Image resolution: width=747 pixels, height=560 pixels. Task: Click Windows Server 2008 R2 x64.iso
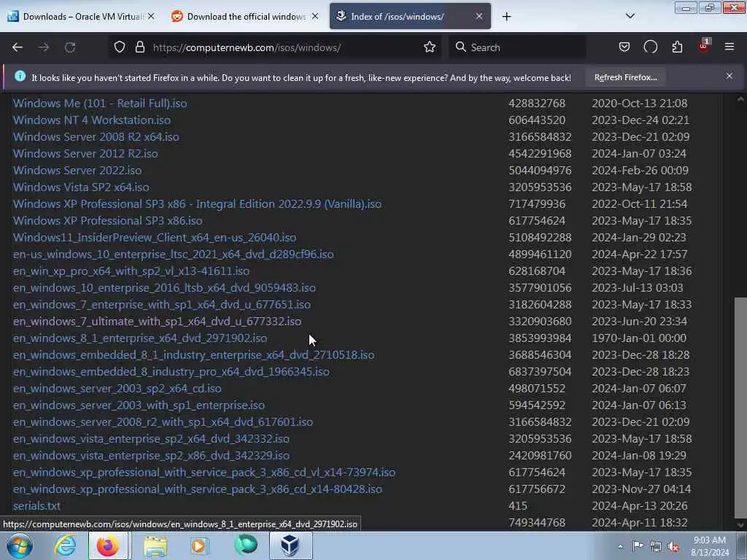click(x=96, y=137)
